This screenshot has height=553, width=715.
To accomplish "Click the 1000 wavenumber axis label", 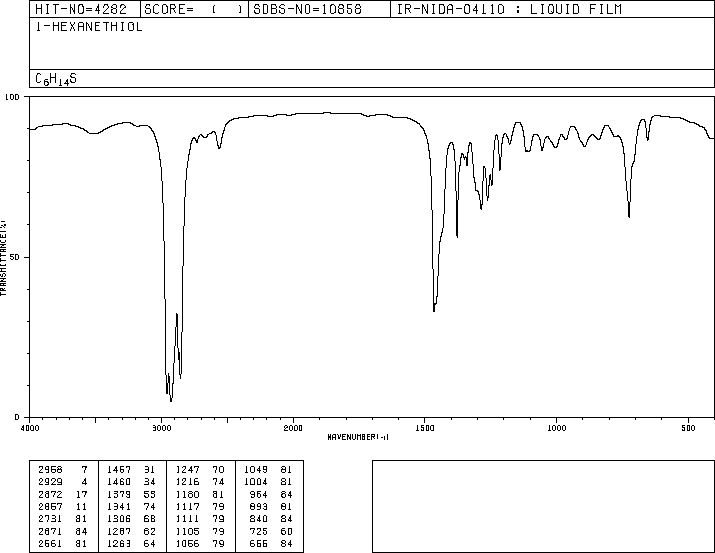I will pos(556,428).
